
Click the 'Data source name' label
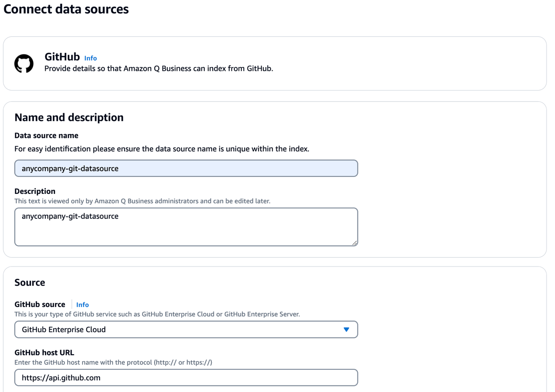click(46, 135)
